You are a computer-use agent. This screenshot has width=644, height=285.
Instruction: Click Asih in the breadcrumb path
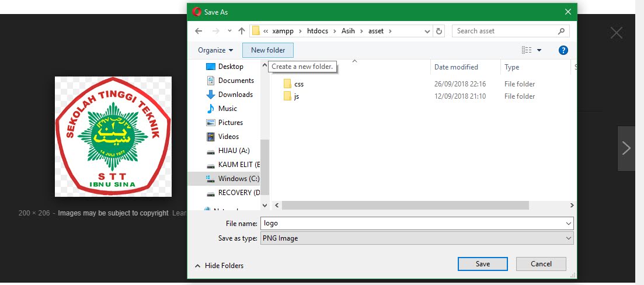tap(348, 31)
